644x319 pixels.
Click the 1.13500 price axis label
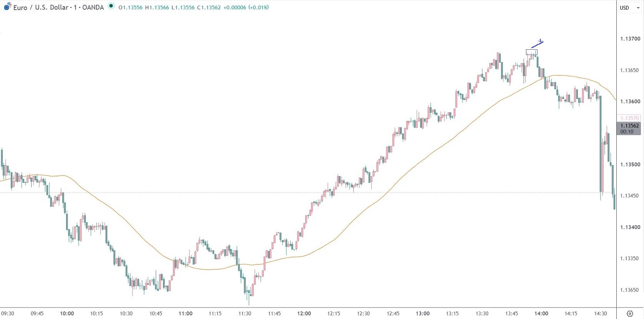click(x=630, y=164)
